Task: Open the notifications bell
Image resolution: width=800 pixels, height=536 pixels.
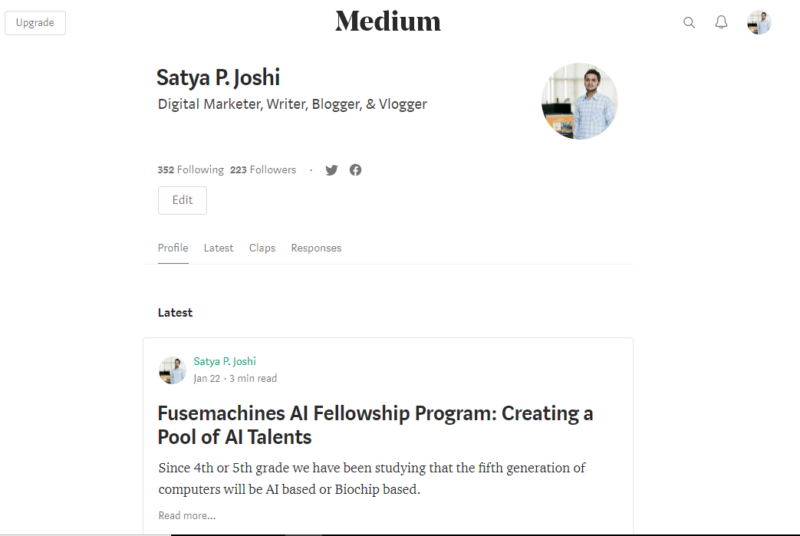Action: pyautogui.click(x=721, y=22)
